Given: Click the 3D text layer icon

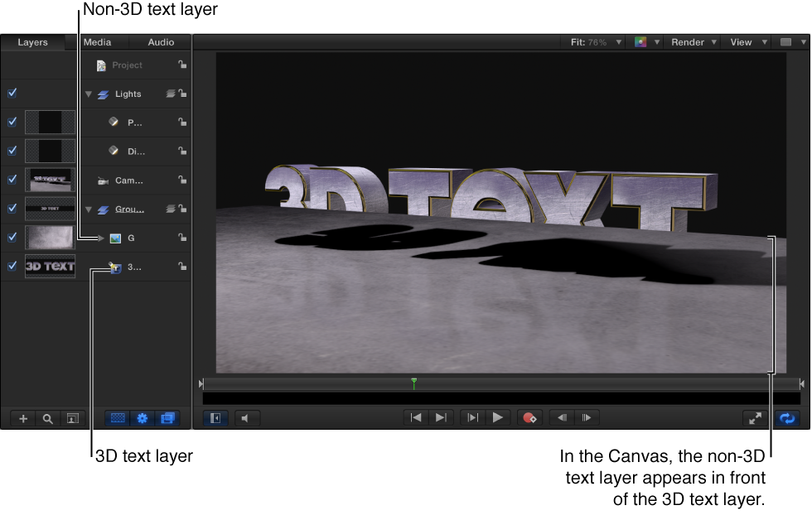Looking at the screenshot, I should pos(114,267).
